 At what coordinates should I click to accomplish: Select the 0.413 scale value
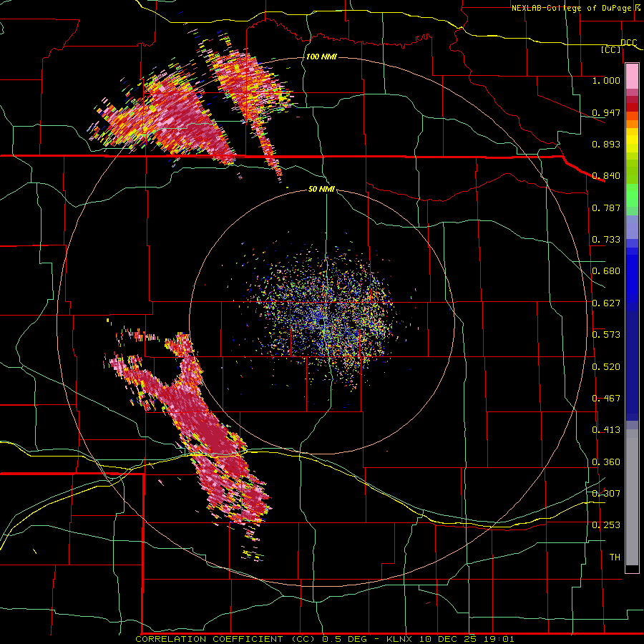point(606,430)
